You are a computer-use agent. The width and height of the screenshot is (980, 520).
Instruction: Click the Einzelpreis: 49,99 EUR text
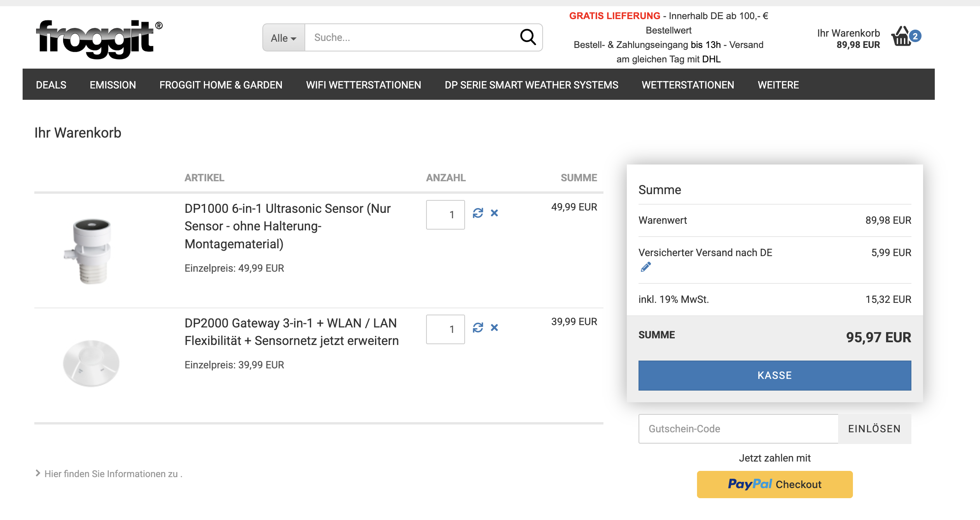[234, 268]
